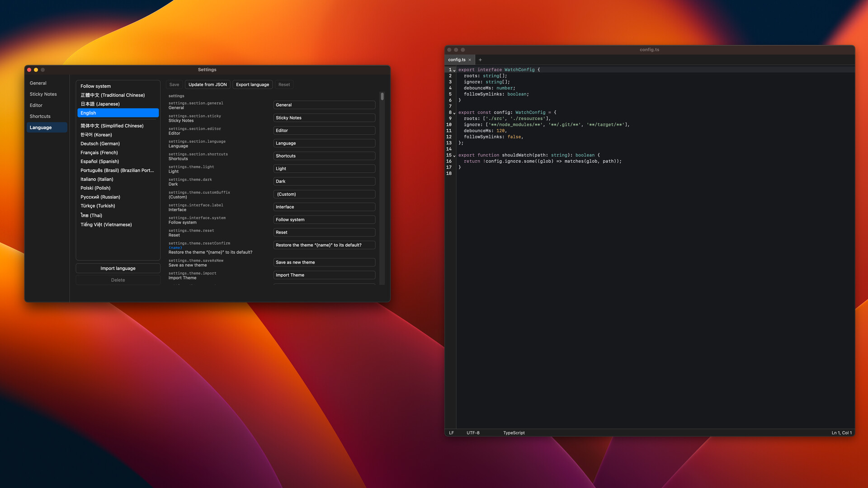Collapse code fold arrow on line 15

pyautogui.click(x=454, y=155)
